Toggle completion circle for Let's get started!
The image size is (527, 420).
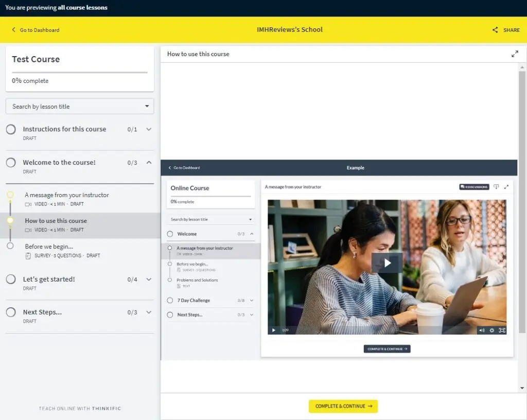click(x=11, y=279)
